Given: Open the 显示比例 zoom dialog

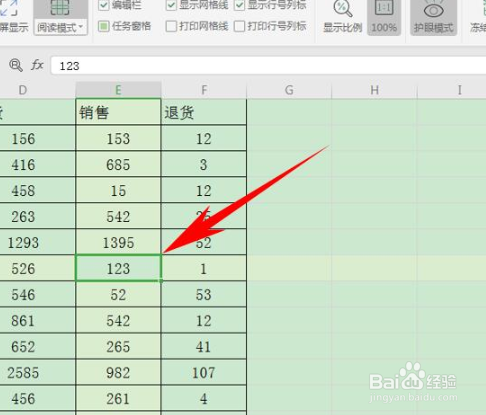Looking at the screenshot, I should point(342,17).
